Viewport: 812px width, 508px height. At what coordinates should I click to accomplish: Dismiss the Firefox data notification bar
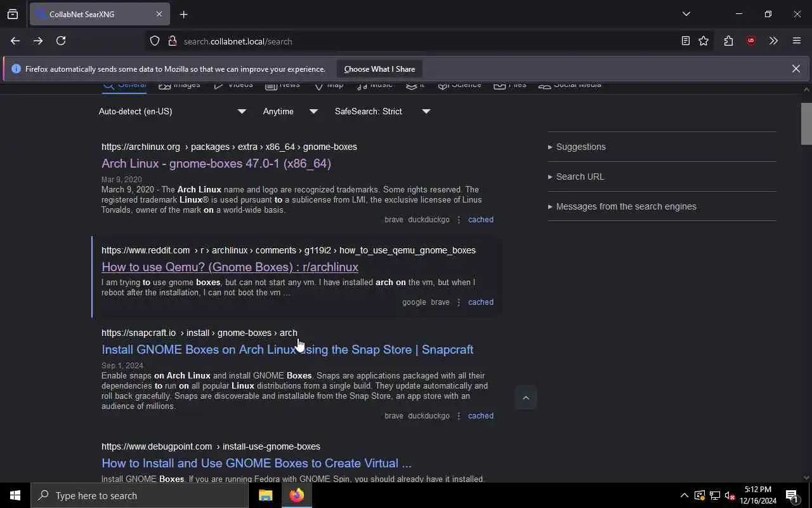tap(796, 69)
